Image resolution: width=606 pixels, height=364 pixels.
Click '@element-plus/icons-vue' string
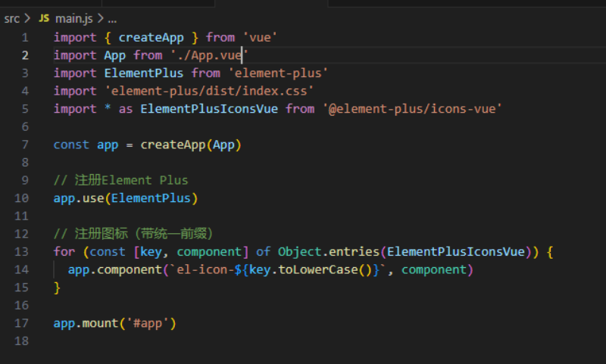coord(412,109)
